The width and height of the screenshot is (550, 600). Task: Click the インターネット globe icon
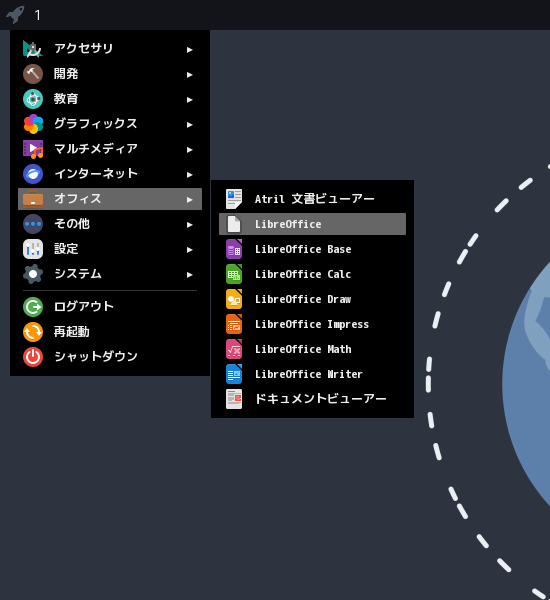(33, 174)
